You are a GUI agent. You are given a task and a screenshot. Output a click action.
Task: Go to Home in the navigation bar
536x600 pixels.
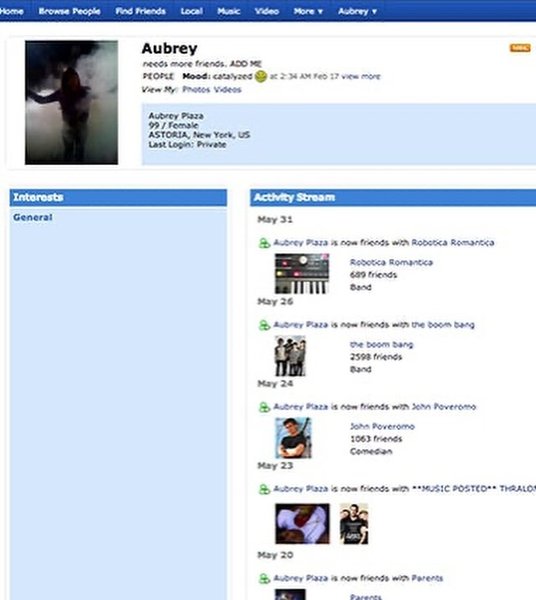coord(11,11)
